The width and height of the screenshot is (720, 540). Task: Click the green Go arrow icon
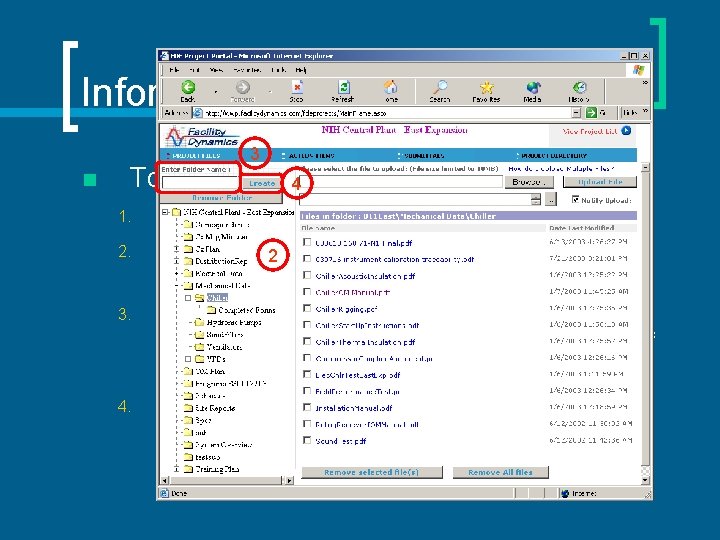click(x=591, y=112)
